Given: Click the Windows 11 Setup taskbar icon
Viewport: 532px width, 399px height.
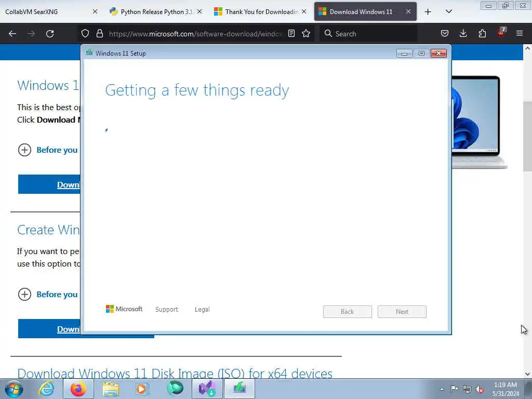Looking at the screenshot, I should [240, 389].
